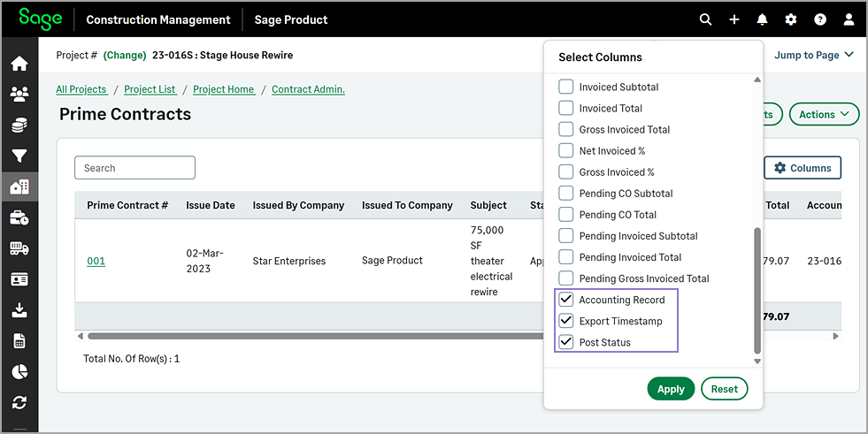Screen dimensions: 868x434
Task: Check the Net Invoiced % checkbox
Action: [x=565, y=150]
